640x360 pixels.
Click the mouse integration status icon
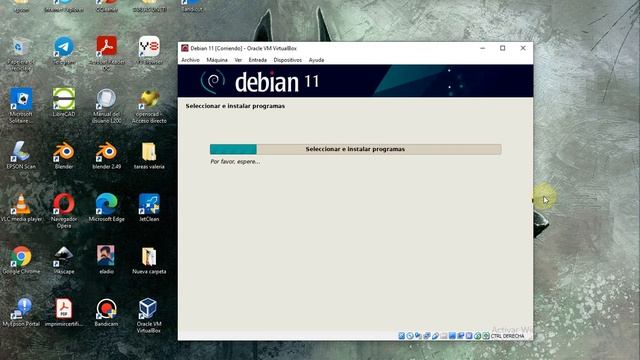click(x=478, y=336)
